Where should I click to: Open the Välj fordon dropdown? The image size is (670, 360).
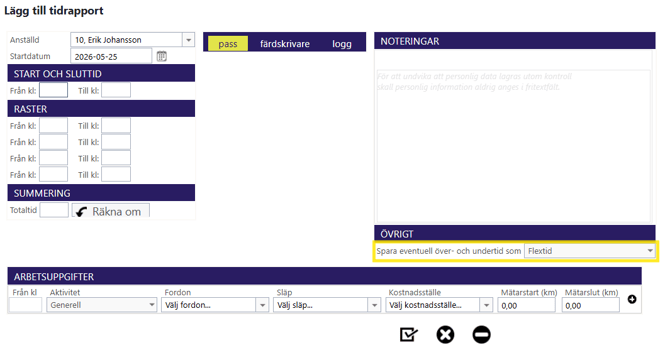coord(215,305)
